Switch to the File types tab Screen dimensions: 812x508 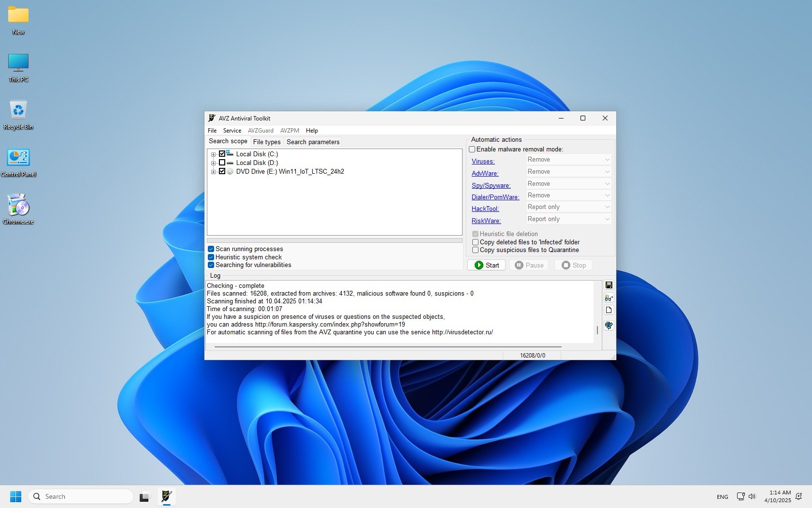(x=266, y=142)
